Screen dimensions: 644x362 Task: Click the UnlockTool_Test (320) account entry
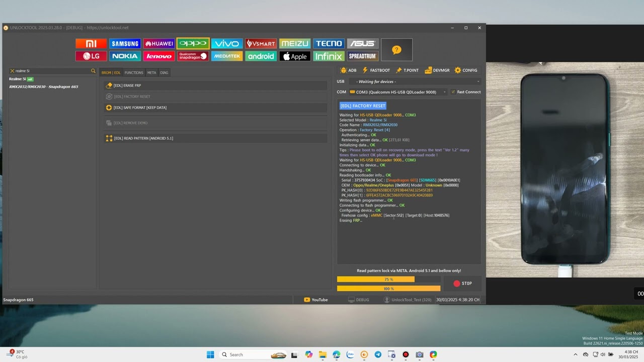click(x=408, y=300)
